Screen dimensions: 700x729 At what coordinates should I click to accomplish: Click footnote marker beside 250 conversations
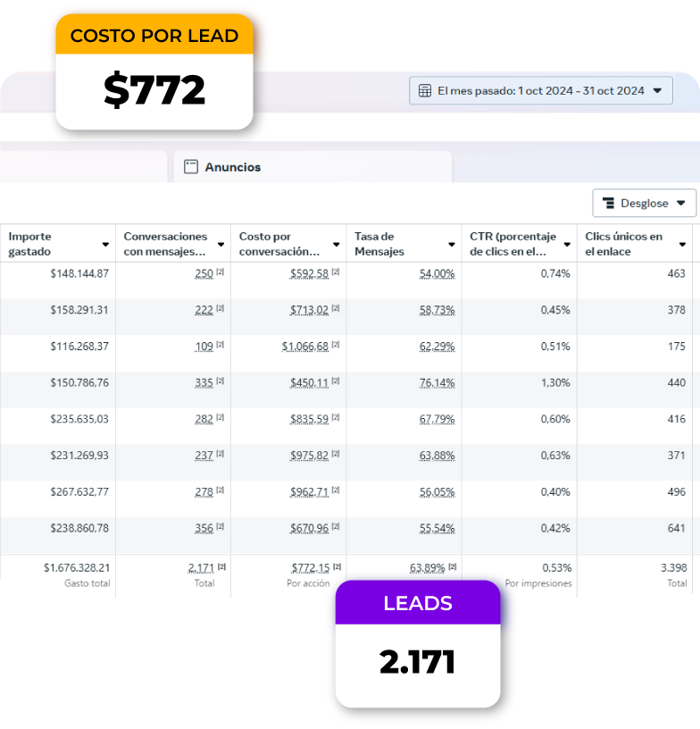click(x=220, y=272)
